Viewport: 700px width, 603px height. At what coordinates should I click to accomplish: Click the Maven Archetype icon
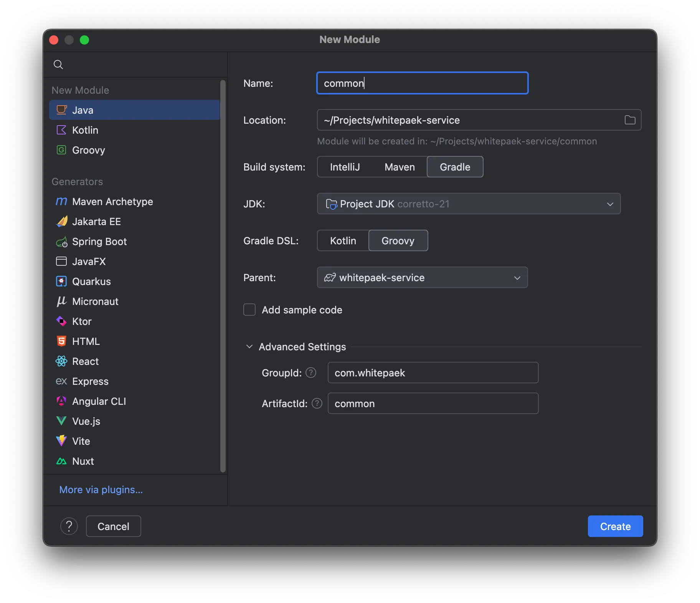tap(61, 201)
